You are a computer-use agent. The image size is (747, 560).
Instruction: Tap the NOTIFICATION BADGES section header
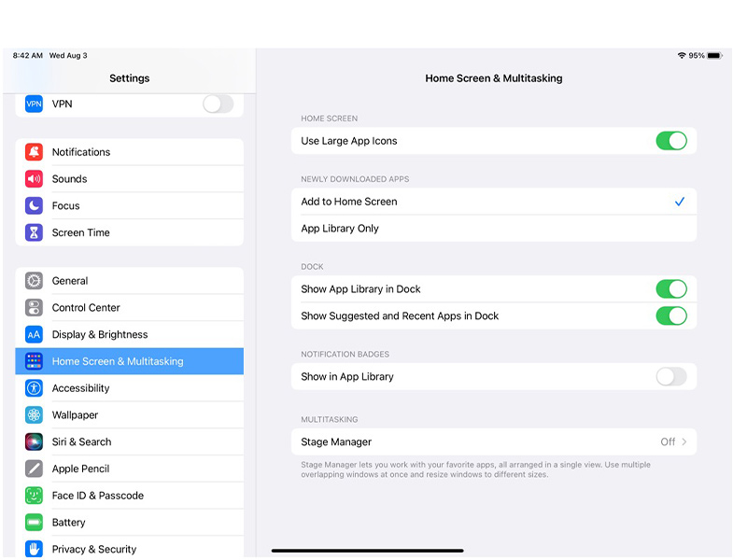(x=345, y=355)
